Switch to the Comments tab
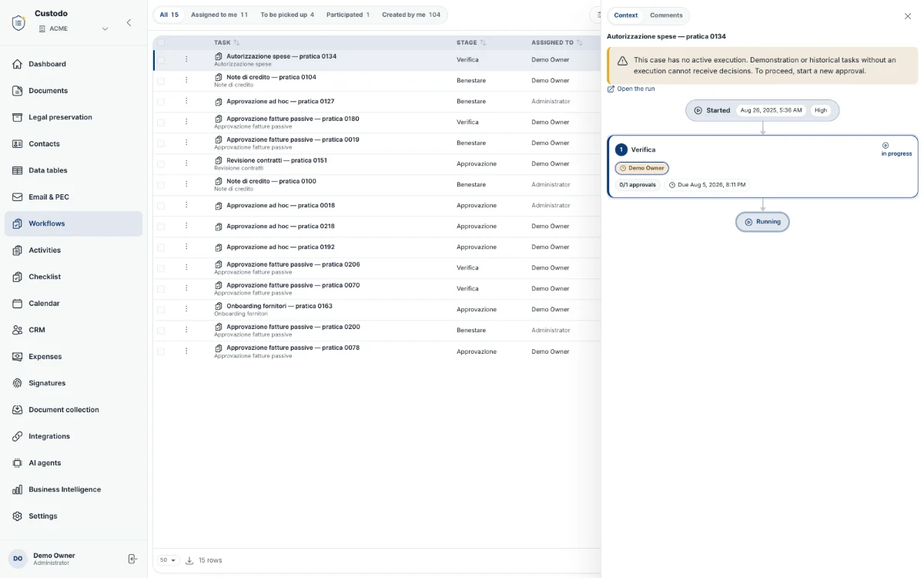Viewport: 924px width, 578px height. 666,15
